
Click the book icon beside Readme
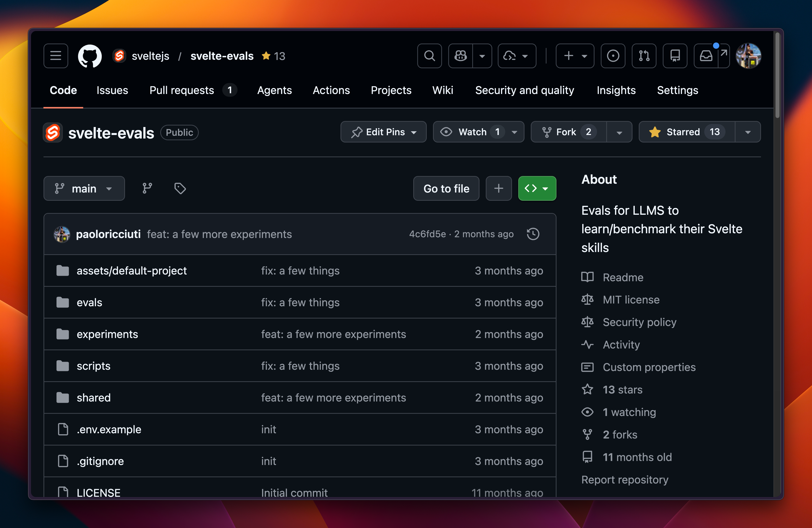click(587, 277)
